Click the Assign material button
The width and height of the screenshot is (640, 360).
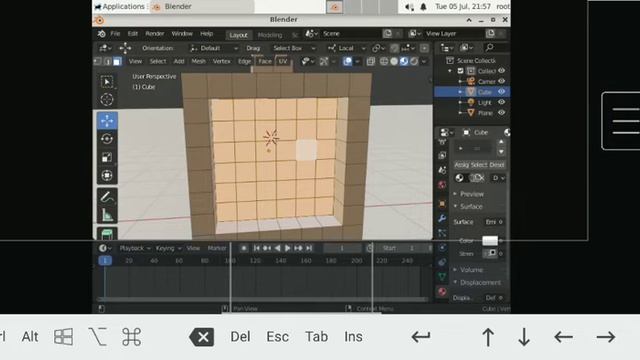(x=461, y=165)
